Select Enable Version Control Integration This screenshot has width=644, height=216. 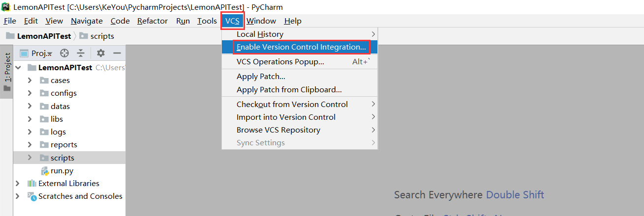point(301,47)
